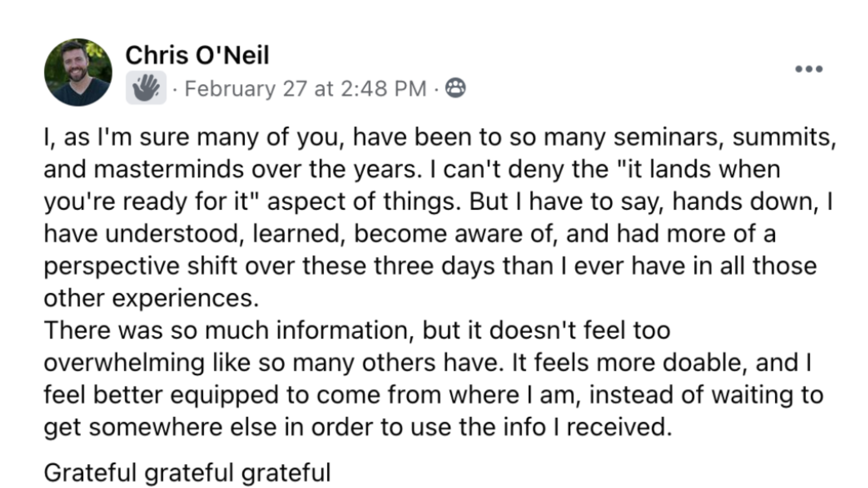The width and height of the screenshot is (868, 488).
Task: Click the waving hand badge icon
Action: click(146, 88)
